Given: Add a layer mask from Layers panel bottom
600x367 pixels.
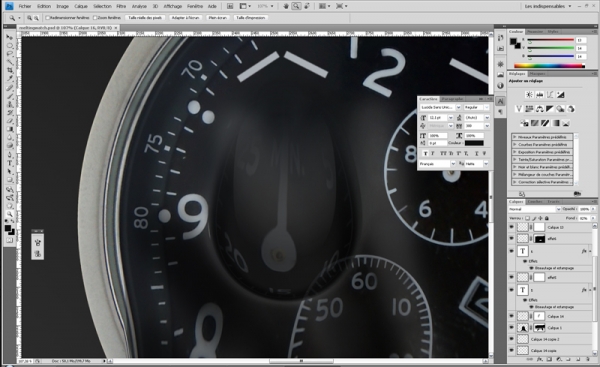Looking at the screenshot, I should [549, 359].
